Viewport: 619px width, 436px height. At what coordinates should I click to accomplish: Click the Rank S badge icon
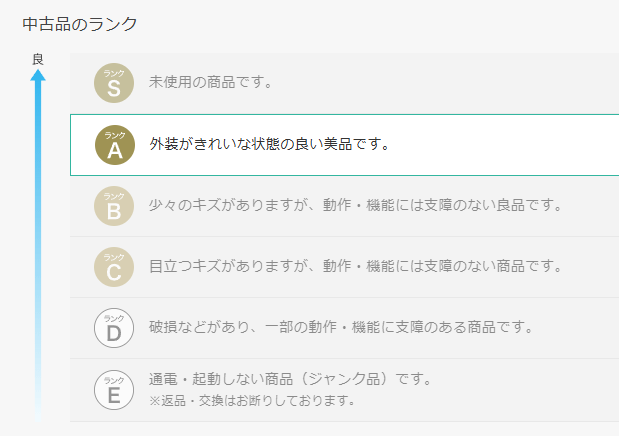114,83
